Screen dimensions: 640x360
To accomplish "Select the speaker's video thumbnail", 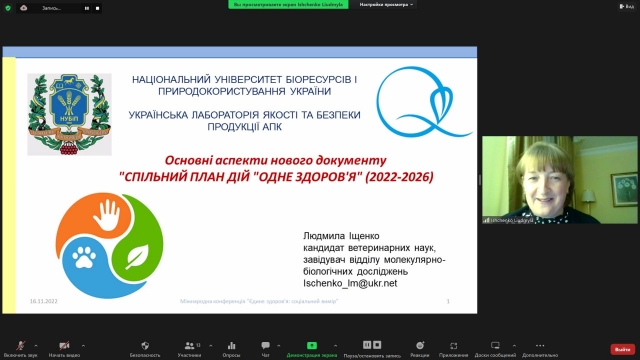I will click(x=560, y=180).
